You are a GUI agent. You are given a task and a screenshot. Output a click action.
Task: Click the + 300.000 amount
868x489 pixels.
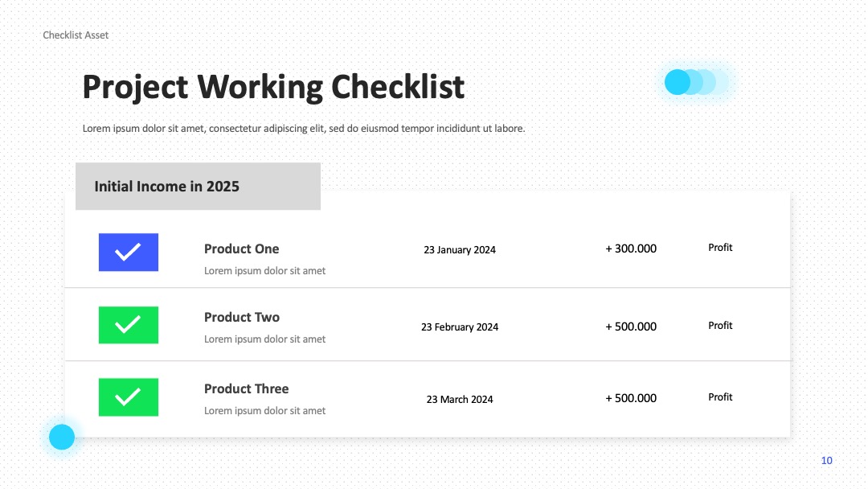[x=631, y=249]
